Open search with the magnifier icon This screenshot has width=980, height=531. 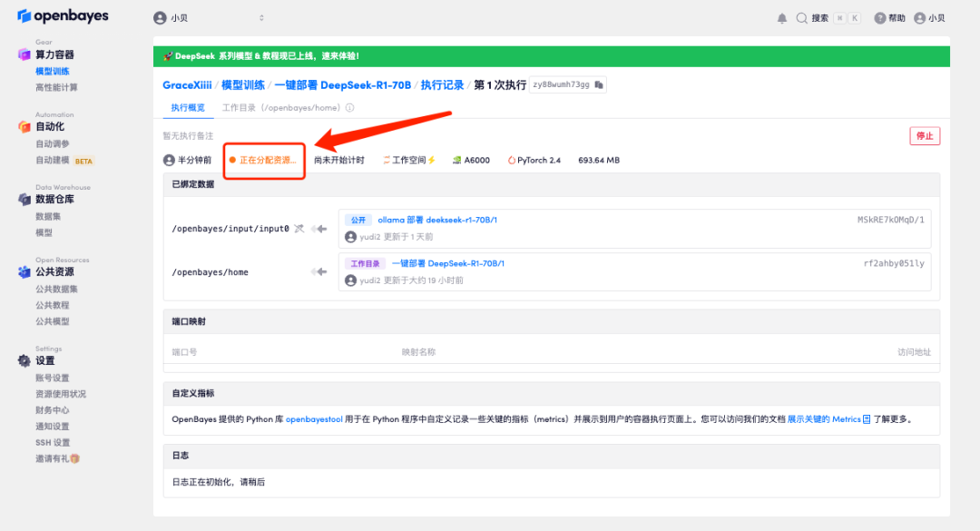(x=801, y=18)
